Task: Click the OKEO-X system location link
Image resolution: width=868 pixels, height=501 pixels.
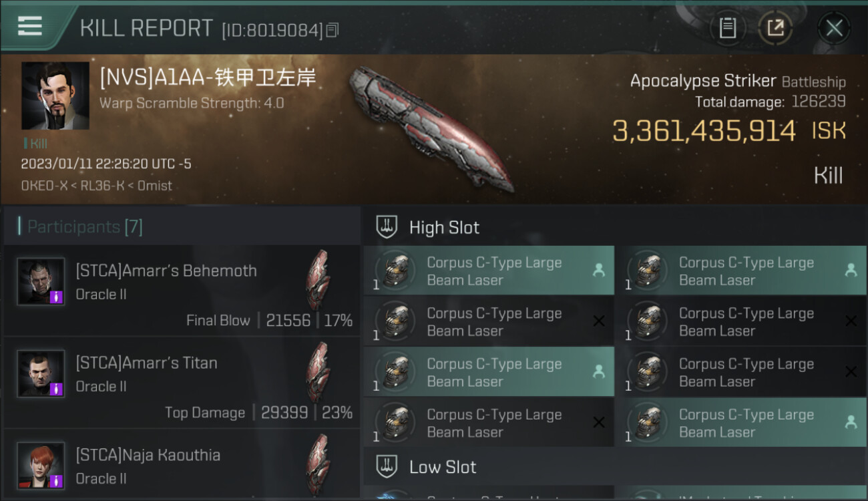Action: click(47, 186)
